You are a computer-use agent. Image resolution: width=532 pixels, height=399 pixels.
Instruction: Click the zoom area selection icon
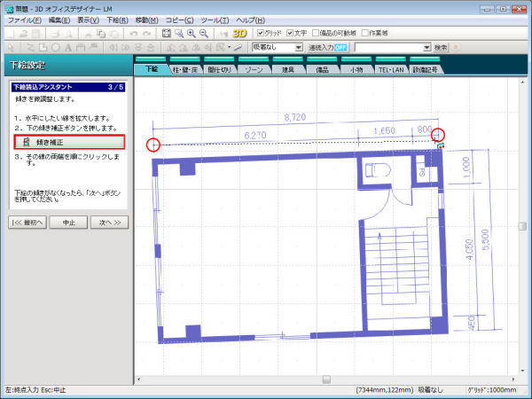(x=178, y=33)
